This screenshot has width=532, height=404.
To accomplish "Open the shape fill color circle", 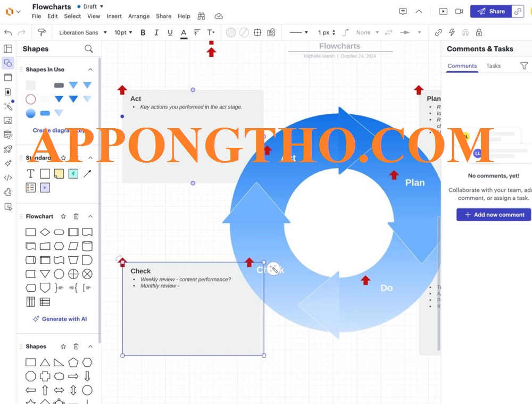I will tap(231, 32).
